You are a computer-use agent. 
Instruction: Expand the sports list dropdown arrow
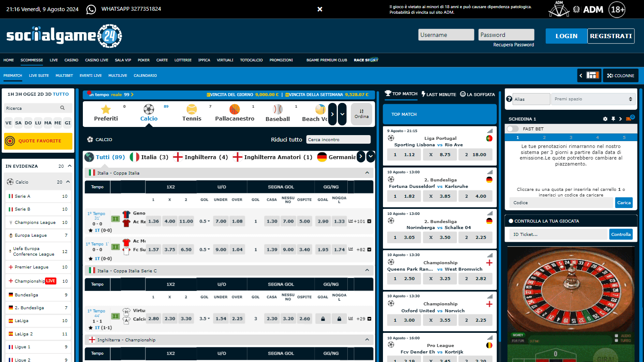[x=342, y=114]
